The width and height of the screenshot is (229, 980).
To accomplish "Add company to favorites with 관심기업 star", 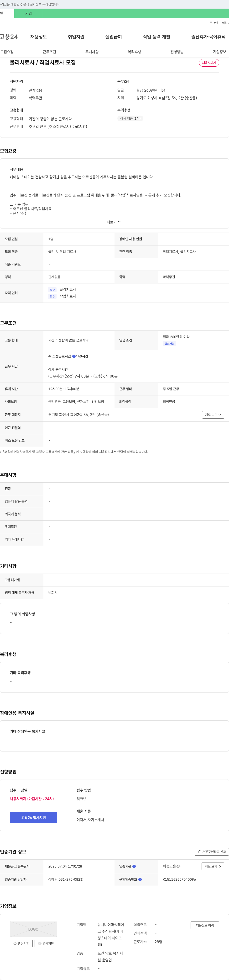I will 21,943.
